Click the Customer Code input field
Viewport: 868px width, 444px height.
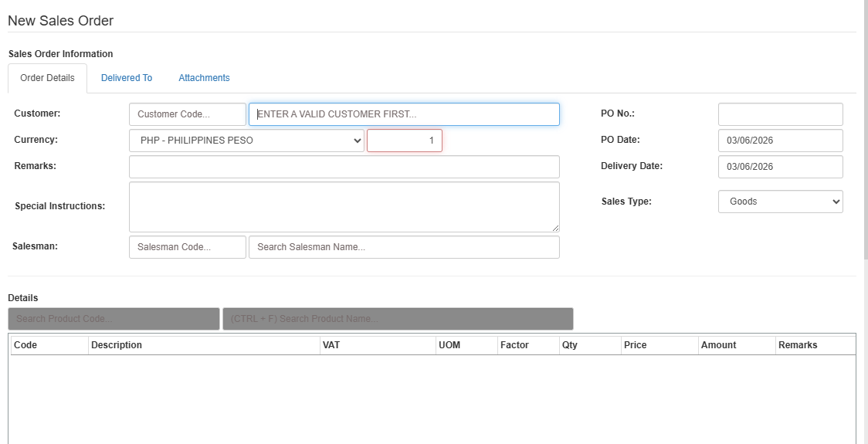coord(187,114)
